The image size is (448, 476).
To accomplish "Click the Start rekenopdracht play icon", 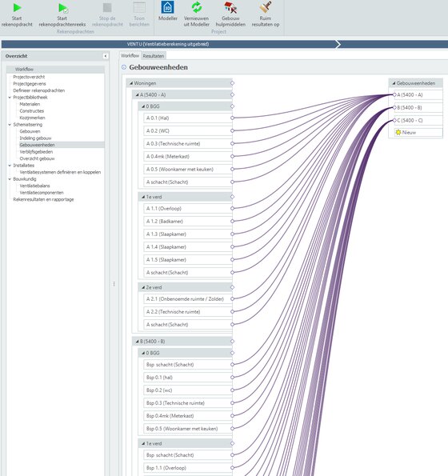I will coord(17,8).
